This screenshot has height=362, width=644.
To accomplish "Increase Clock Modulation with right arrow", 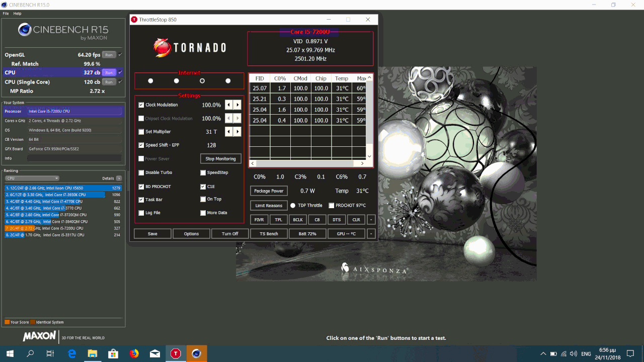I will click(237, 105).
